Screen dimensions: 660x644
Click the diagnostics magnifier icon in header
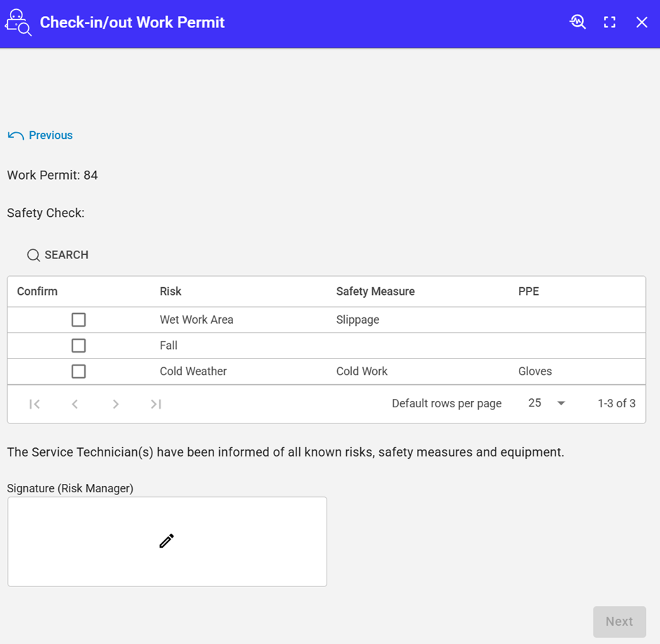[x=577, y=22]
